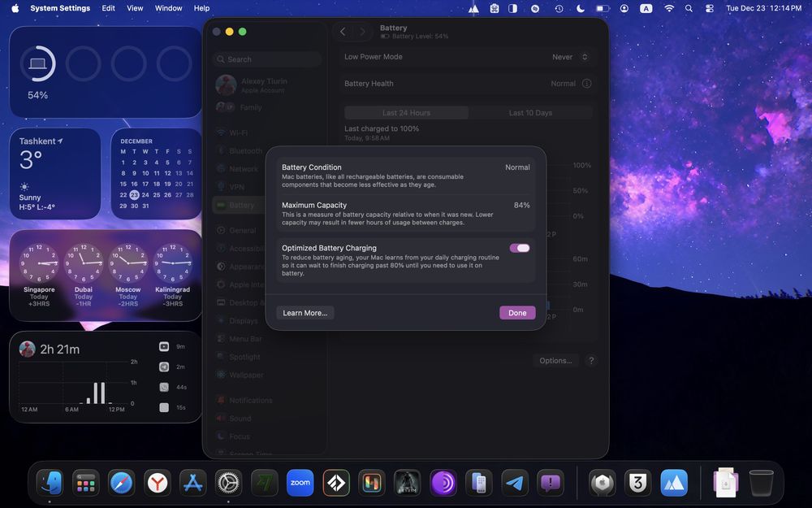Viewport: 812px width, 508px height.
Task: Open the Low Power Mode Never dropdown
Action: [570, 57]
